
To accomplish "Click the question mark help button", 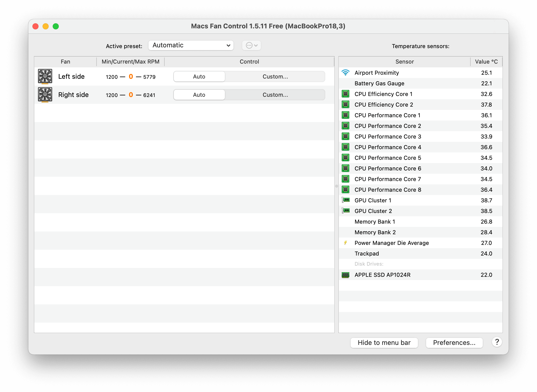I will tap(497, 342).
